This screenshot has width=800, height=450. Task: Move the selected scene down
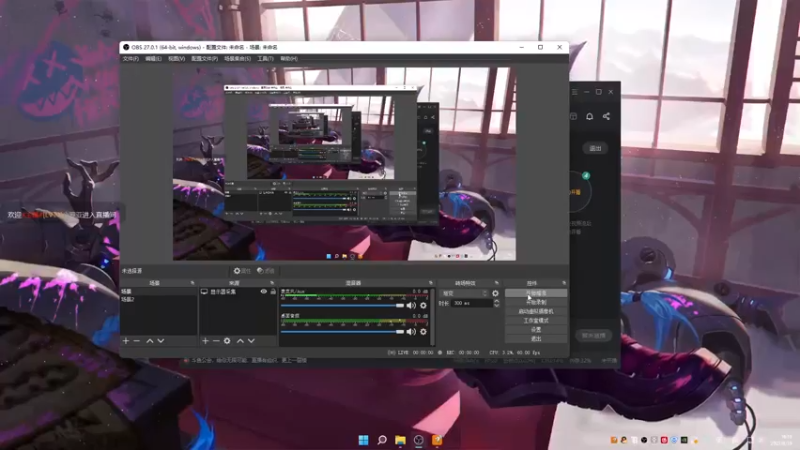[x=161, y=341]
